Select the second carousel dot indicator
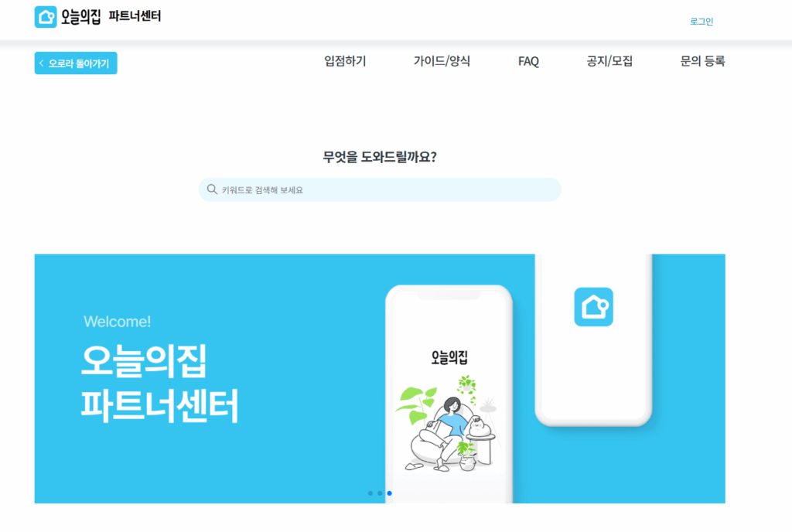 tap(380, 493)
